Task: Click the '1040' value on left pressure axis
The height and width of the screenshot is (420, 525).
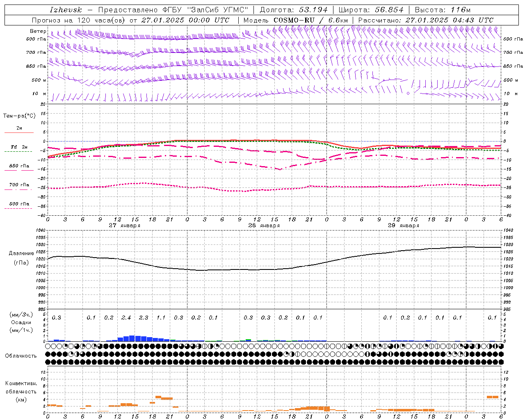Action: tap(40, 231)
